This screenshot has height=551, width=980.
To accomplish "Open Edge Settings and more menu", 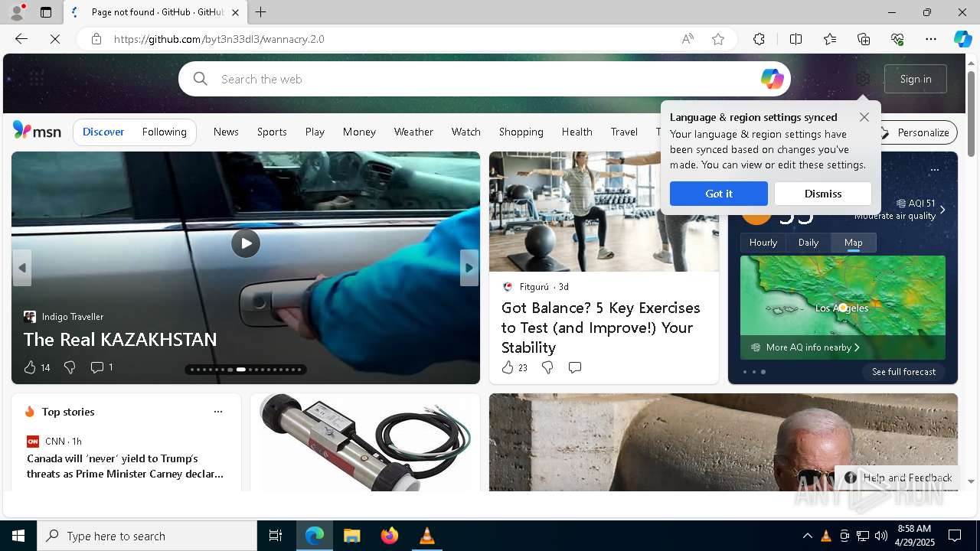I will coord(931,39).
